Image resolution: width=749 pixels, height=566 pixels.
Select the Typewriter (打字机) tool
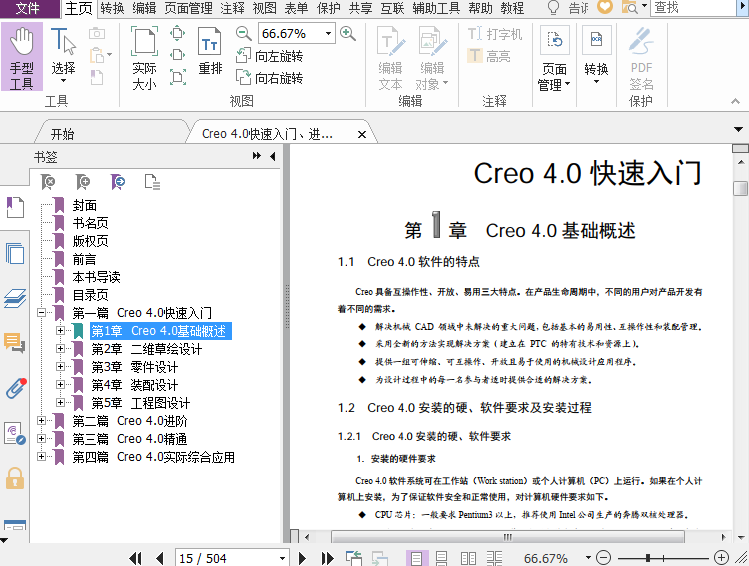point(494,34)
